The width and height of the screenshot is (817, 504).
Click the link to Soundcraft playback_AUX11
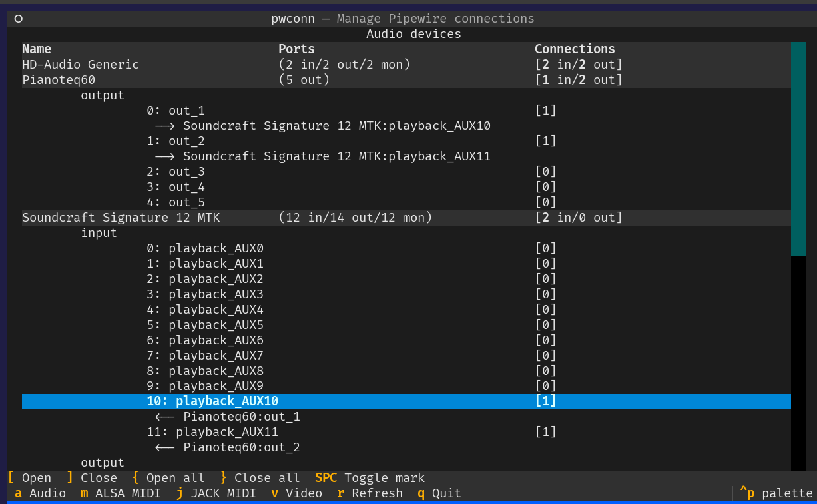tap(323, 156)
